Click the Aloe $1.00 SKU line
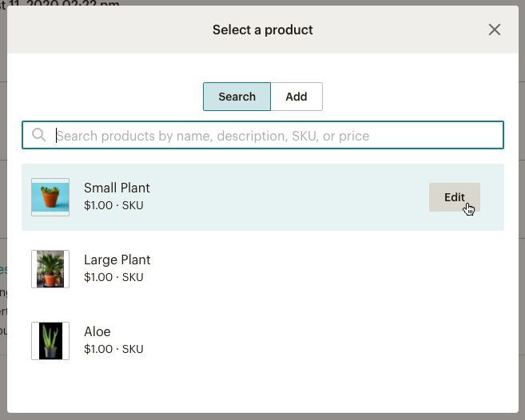The height and width of the screenshot is (420, 525). tap(113, 349)
